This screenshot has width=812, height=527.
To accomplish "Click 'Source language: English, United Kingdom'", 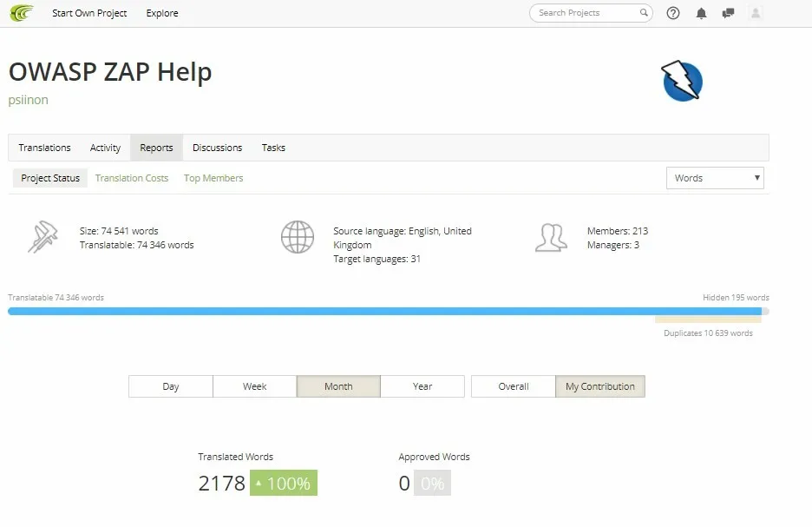I will tap(403, 238).
